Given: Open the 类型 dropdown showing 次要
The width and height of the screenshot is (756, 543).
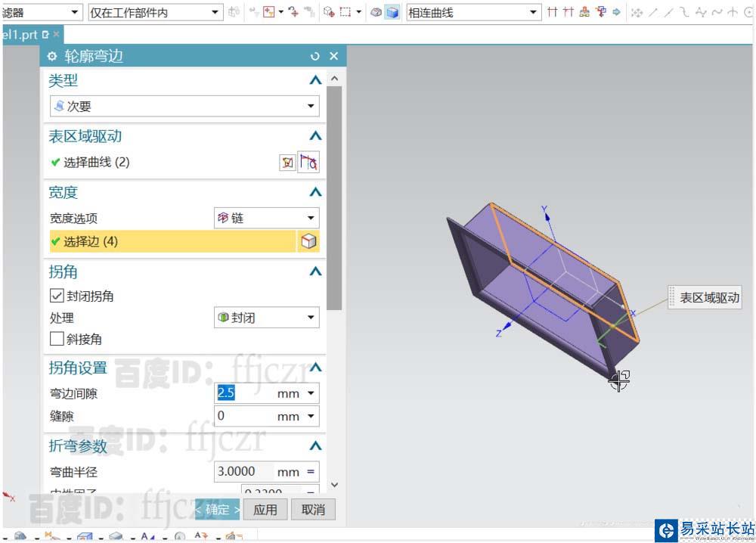Looking at the screenshot, I should pos(184,106).
